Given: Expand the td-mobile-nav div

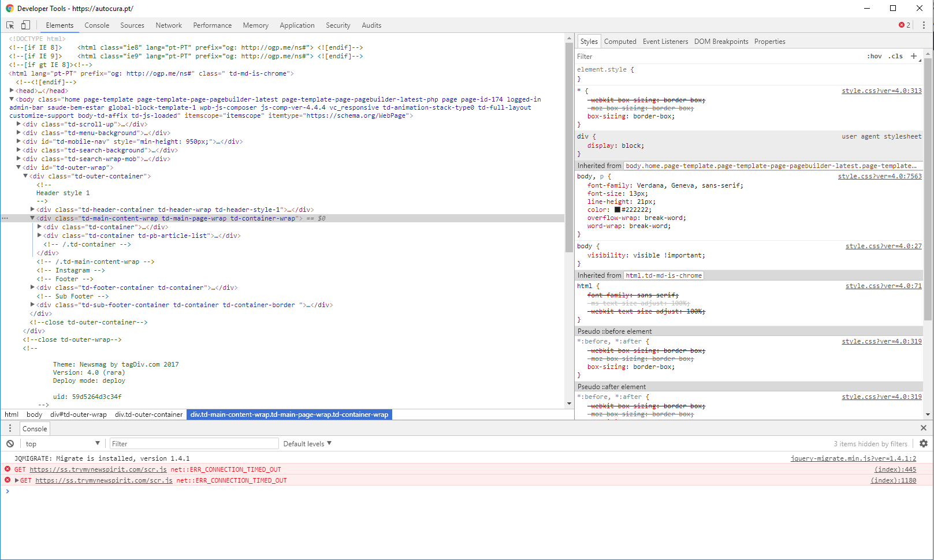Looking at the screenshot, I should (18, 141).
